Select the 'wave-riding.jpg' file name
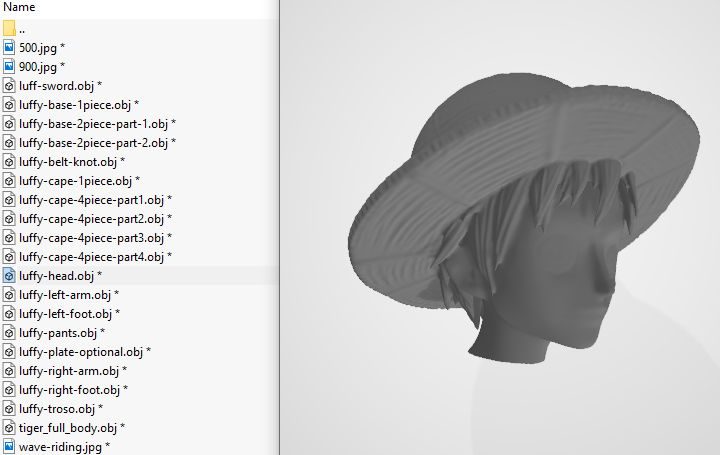720x455 pixels. 60,447
